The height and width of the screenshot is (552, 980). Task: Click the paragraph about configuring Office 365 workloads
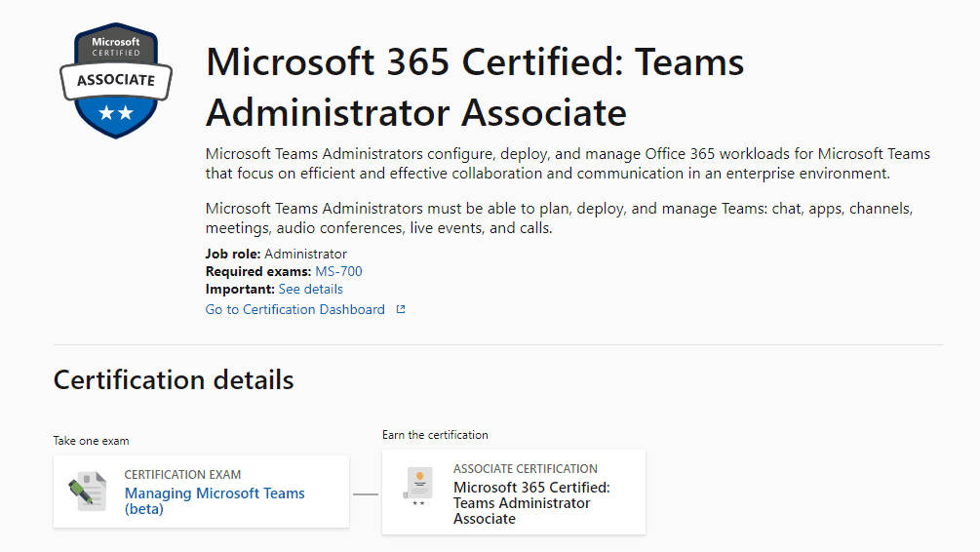pyautogui.click(x=568, y=164)
